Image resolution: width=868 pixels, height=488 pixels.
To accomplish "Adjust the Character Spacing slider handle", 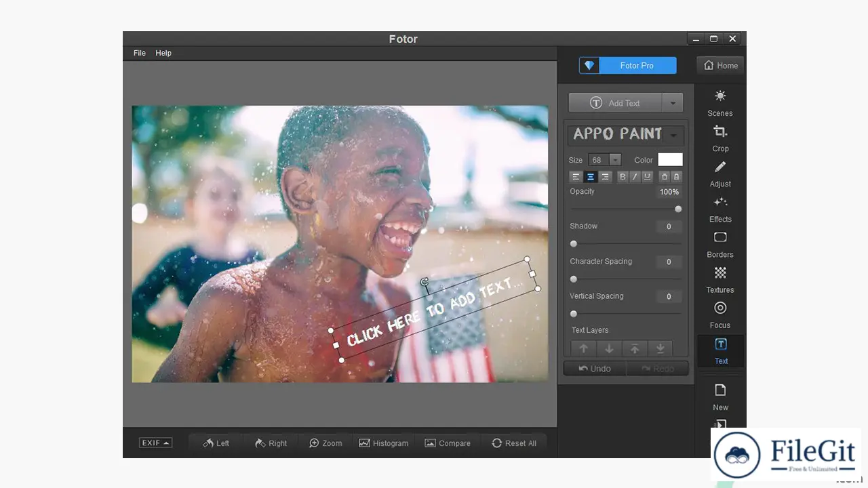I will [574, 279].
